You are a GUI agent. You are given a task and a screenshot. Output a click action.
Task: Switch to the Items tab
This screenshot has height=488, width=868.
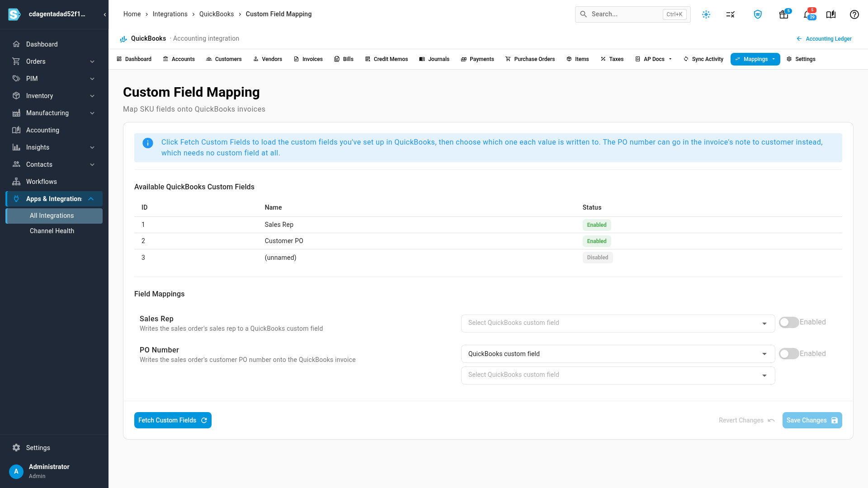[578, 59]
